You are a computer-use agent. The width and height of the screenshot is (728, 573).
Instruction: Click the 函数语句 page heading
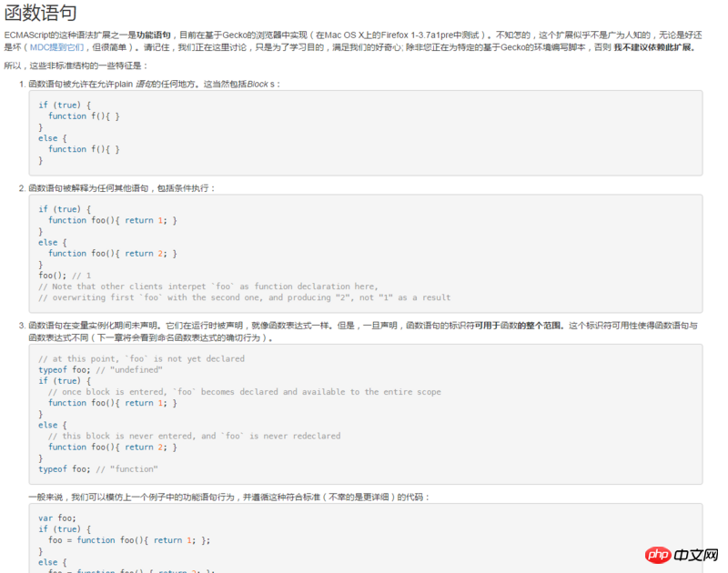click(x=40, y=13)
